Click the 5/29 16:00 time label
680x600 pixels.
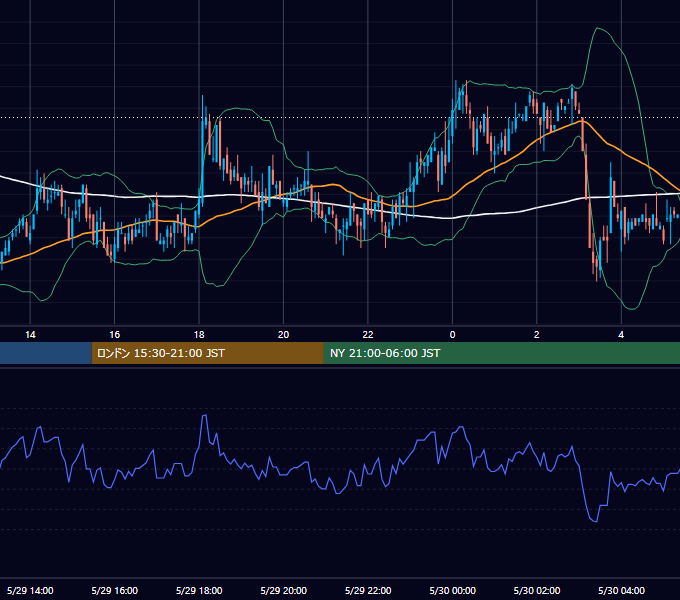[x=114, y=590]
